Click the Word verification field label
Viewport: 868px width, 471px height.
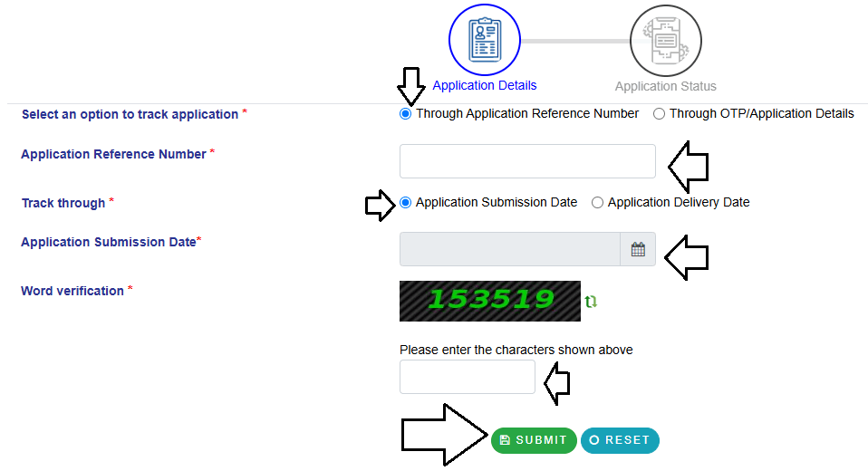72,291
